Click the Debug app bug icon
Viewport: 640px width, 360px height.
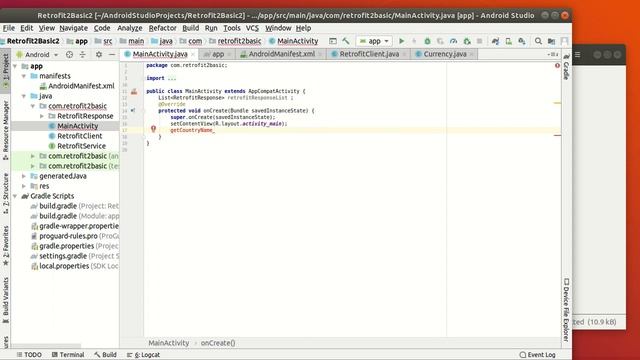[427, 41]
